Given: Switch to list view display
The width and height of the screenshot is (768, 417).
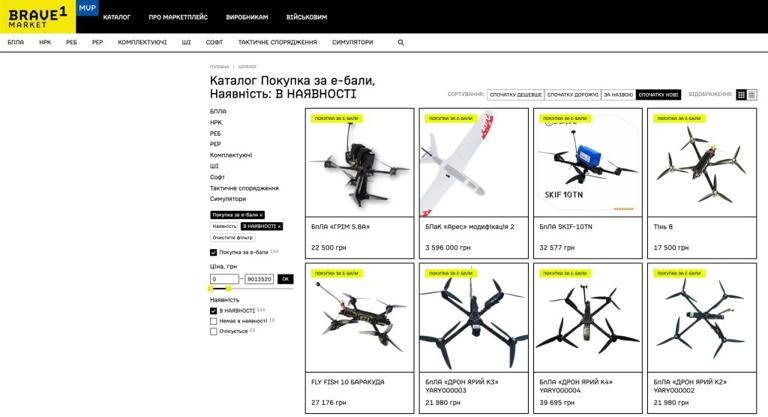Looking at the screenshot, I should coord(752,95).
